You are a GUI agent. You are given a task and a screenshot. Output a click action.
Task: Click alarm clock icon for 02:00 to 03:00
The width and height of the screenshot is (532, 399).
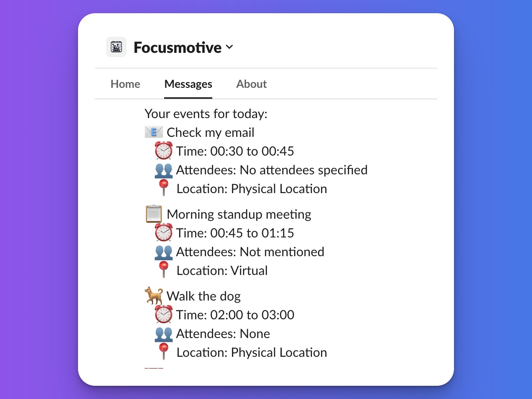pyautogui.click(x=163, y=315)
